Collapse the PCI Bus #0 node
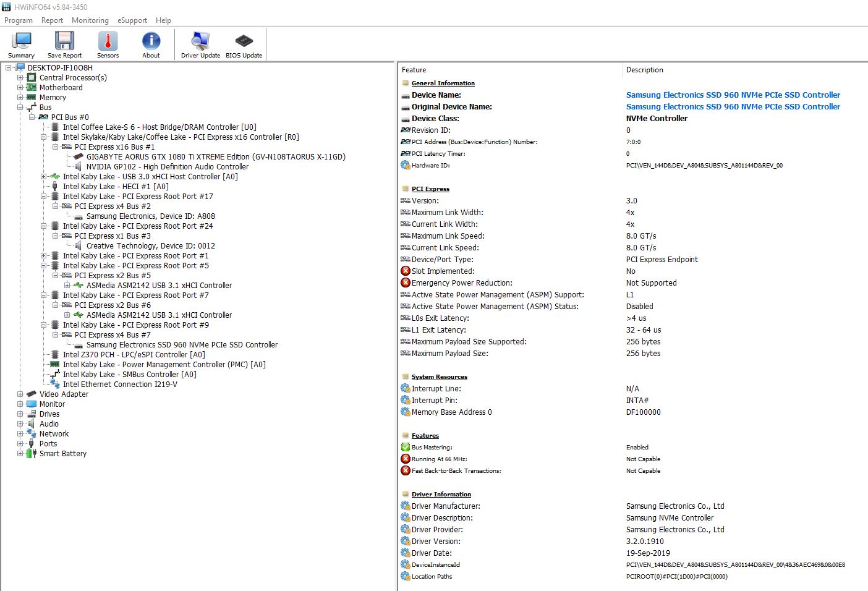 point(32,117)
